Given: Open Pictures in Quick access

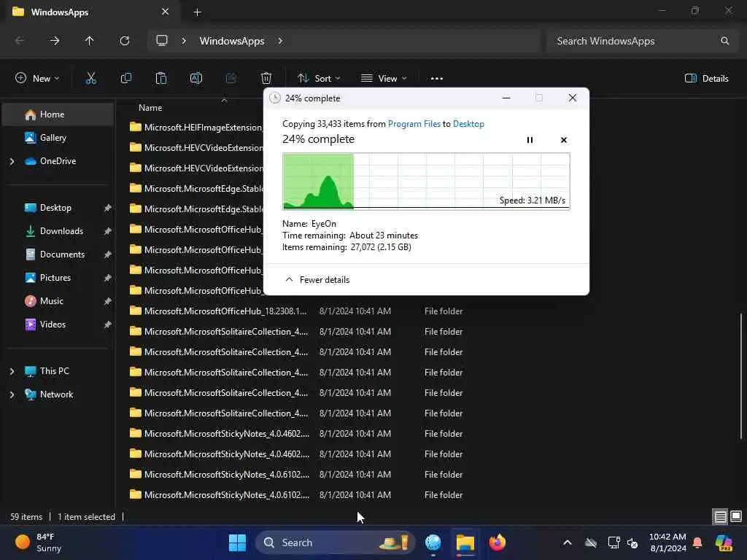Looking at the screenshot, I should pyautogui.click(x=58, y=278).
